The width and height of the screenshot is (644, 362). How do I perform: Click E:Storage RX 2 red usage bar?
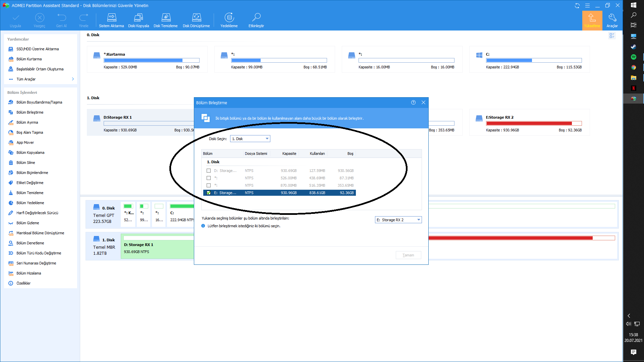point(529,123)
